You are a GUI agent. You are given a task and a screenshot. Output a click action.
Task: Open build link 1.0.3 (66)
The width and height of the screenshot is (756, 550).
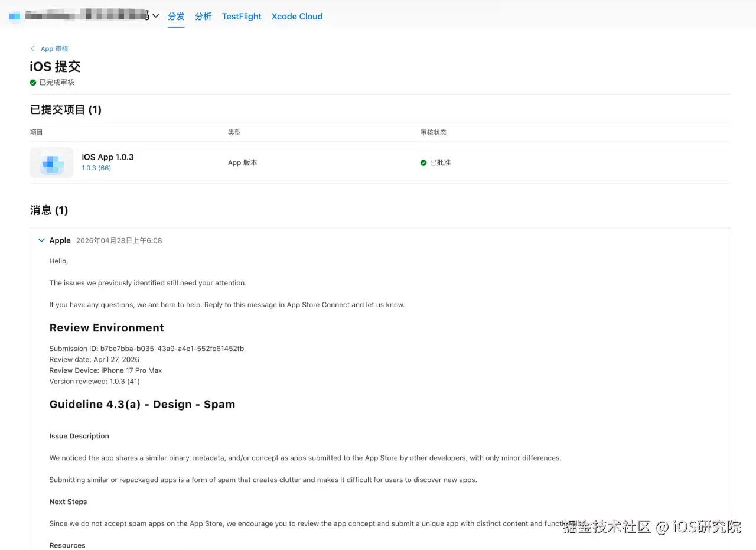pos(96,168)
